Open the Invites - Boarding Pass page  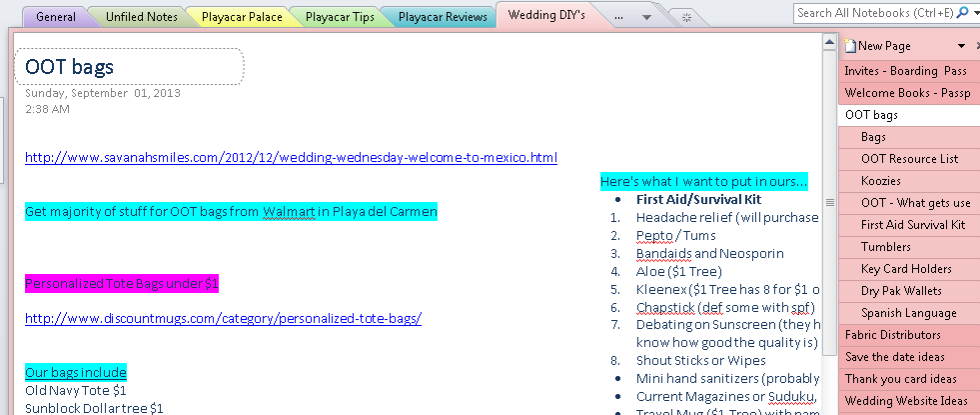coord(909,71)
